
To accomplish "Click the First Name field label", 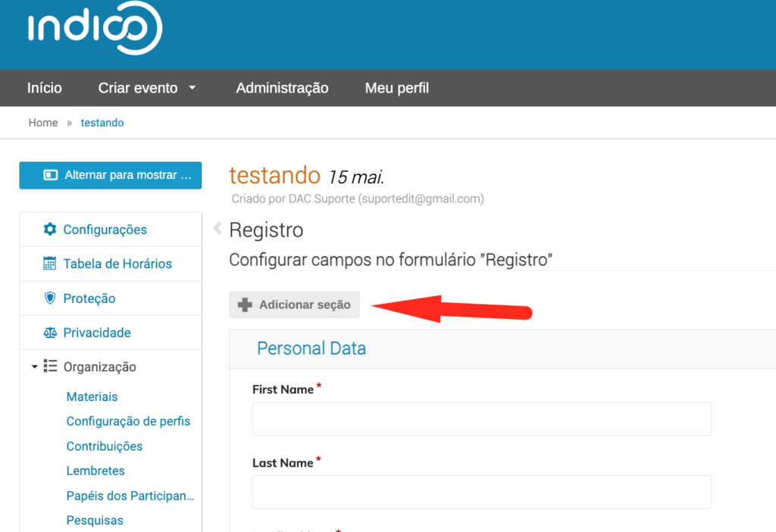I will click(283, 390).
